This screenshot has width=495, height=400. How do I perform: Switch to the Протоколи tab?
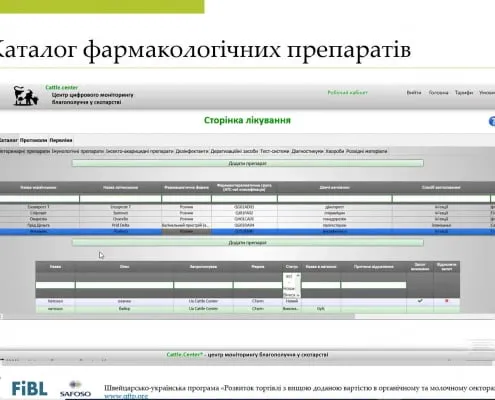(33, 140)
